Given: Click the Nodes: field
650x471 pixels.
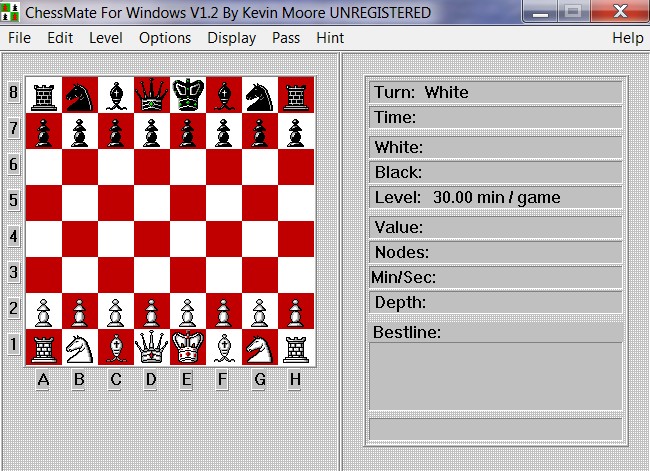Looking at the screenshot, I should [x=496, y=252].
